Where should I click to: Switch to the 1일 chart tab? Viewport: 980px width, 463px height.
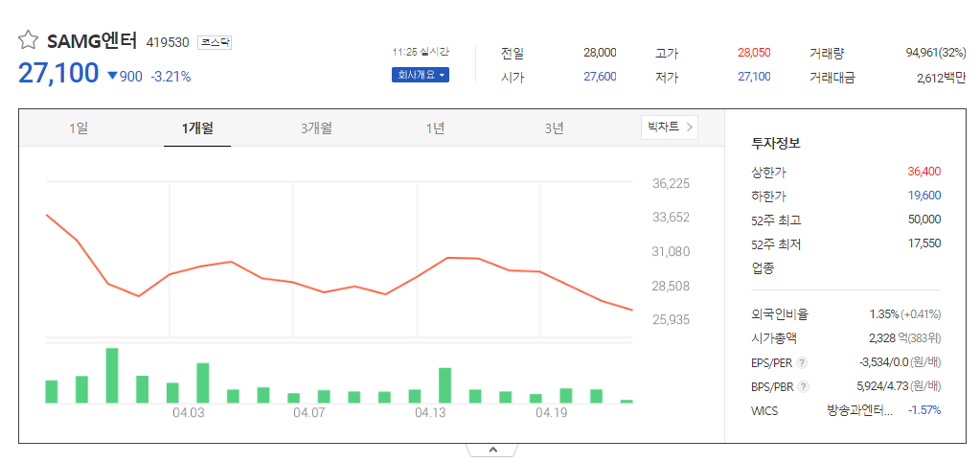[x=79, y=128]
